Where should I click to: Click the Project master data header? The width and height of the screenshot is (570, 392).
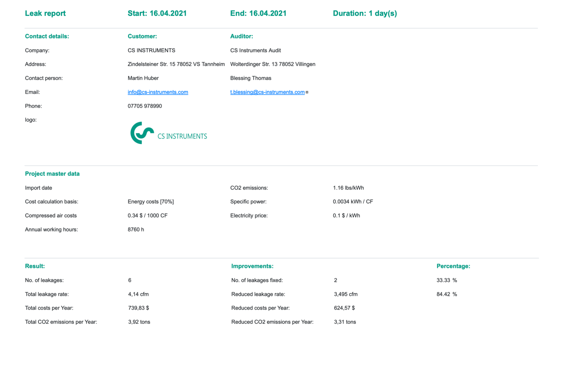pos(52,173)
